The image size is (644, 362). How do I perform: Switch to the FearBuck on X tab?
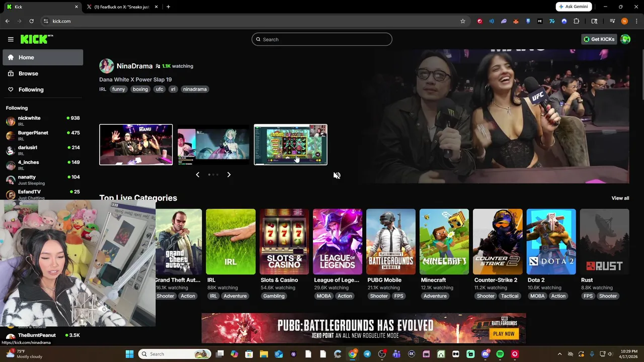coord(122,7)
